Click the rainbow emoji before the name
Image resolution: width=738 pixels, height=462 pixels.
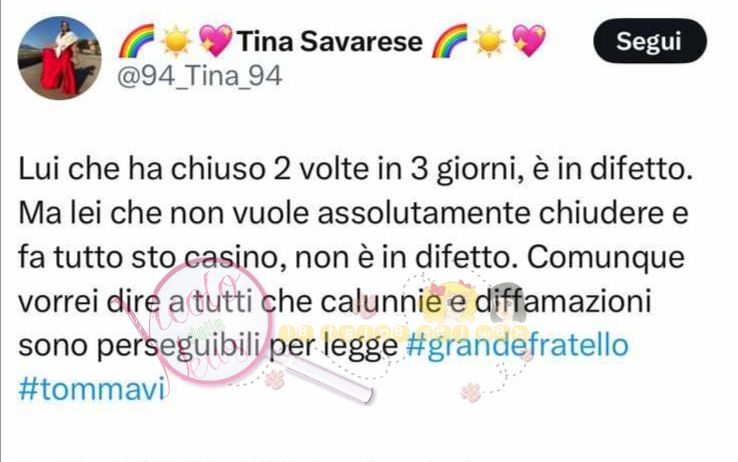click(x=136, y=41)
